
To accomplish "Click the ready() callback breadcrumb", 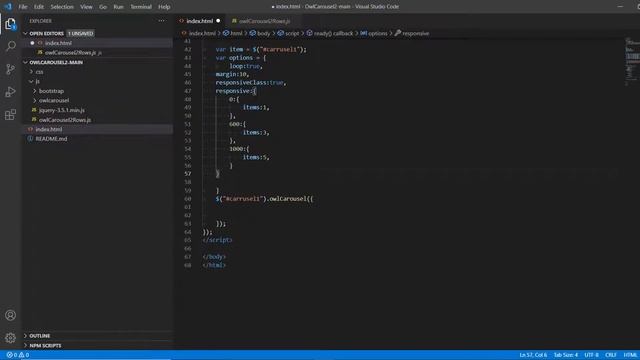I will pyautogui.click(x=330, y=33).
